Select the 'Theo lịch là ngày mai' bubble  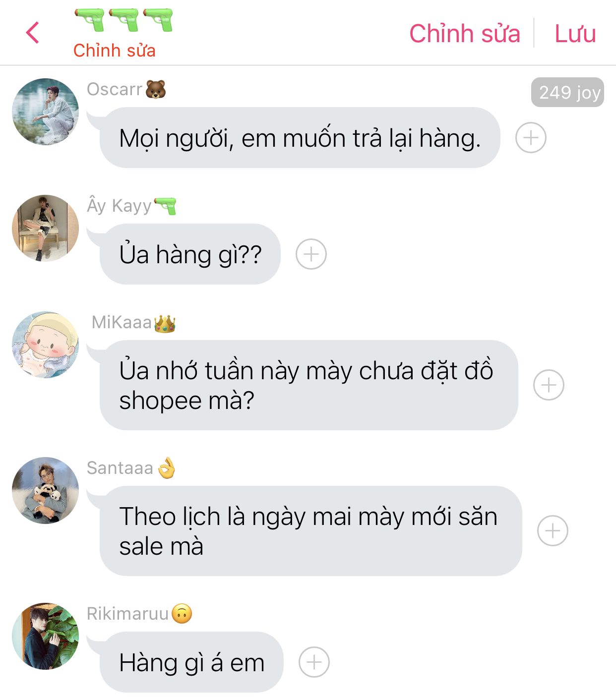[x=311, y=531]
